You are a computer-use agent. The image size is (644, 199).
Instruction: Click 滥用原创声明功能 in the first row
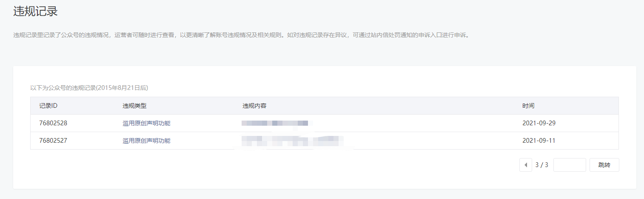tap(146, 123)
